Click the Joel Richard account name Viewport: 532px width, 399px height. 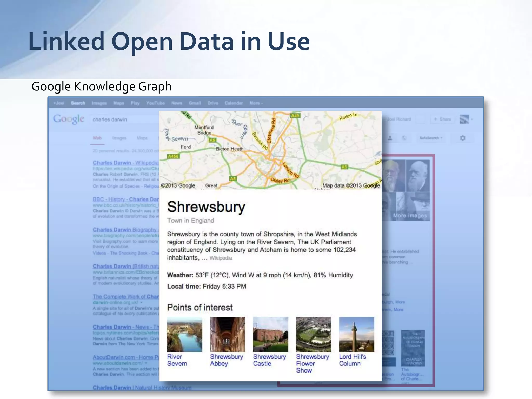coord(399,119)
